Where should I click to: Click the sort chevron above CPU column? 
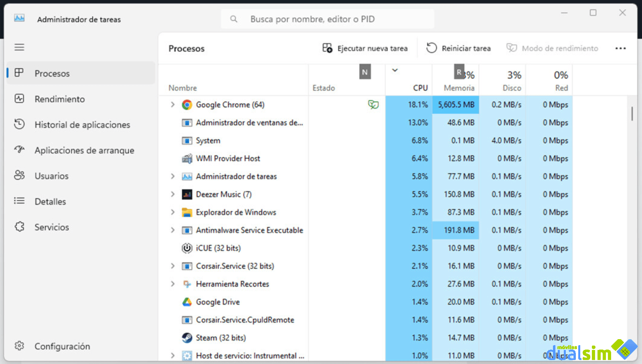click(395, 70)
